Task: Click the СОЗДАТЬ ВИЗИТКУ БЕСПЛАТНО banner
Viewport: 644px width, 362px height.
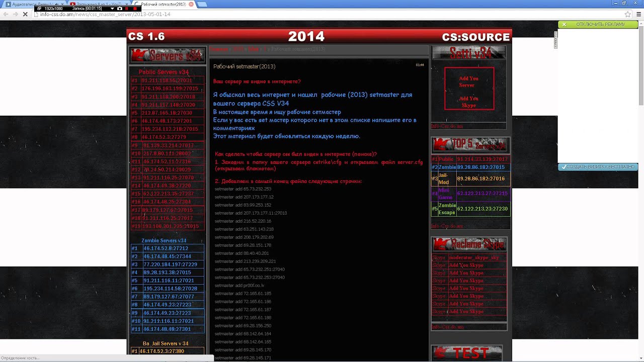Action: coord(598,167)
